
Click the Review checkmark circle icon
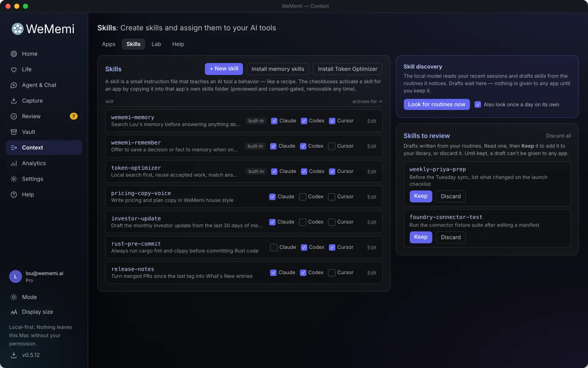[14, 116]
